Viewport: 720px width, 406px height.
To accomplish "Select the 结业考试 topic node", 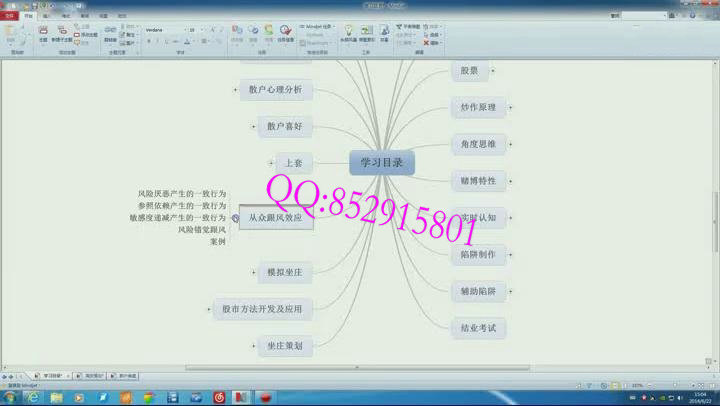I will click(477, 327).
